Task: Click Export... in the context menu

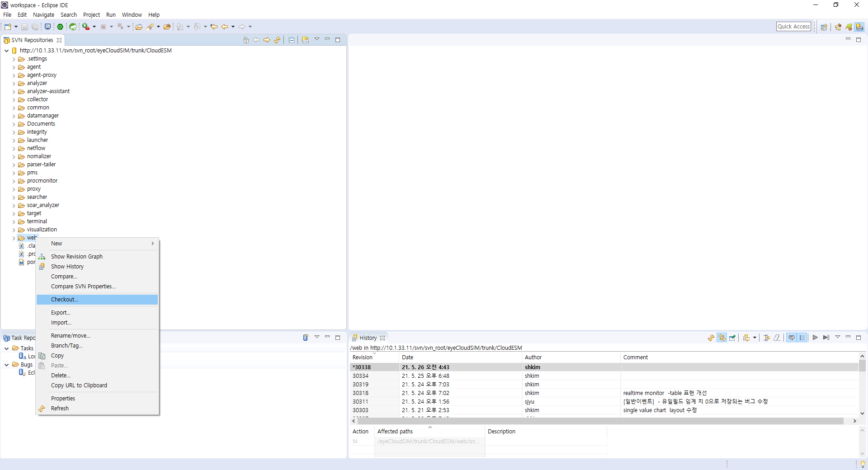Action: pos(97,313)
